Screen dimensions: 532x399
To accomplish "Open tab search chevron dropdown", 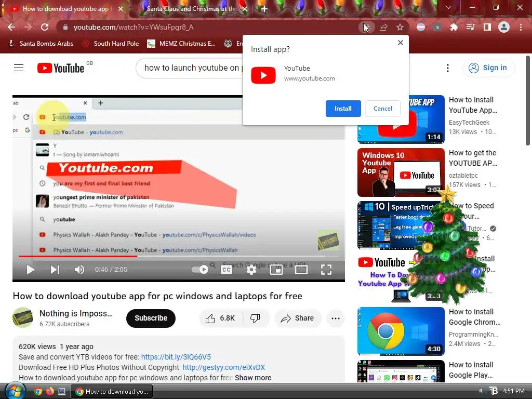I will [x=448, y=7].
